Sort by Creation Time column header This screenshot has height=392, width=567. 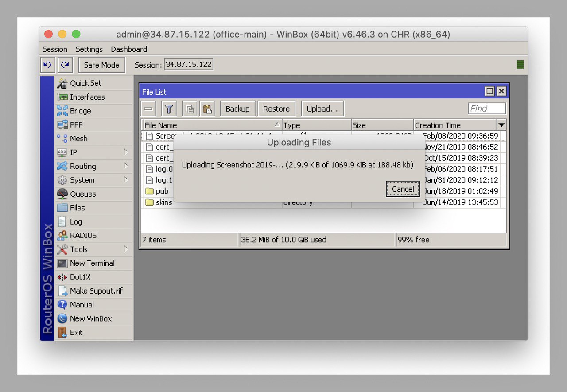tap(455, 125)
